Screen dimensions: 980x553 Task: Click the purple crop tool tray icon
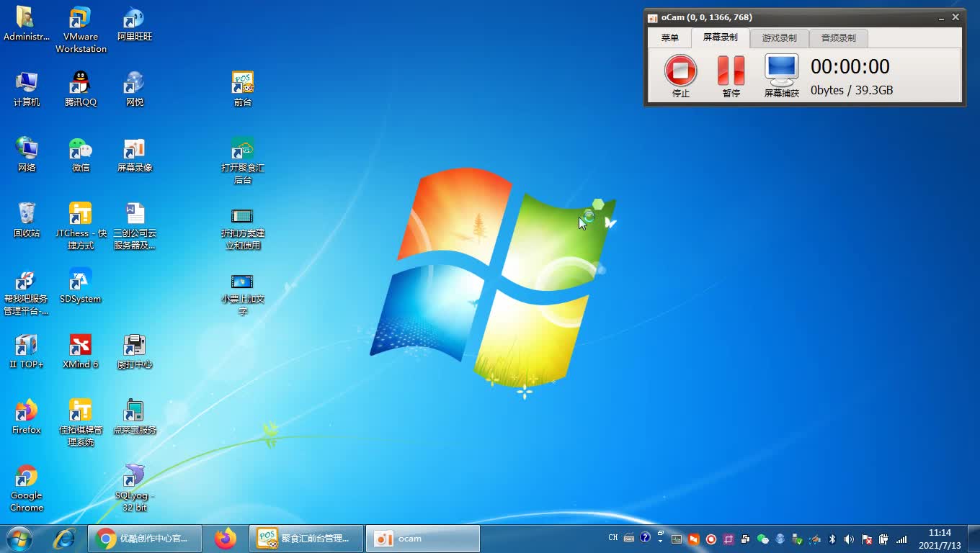pyautogui.click(x=729, y=539)
